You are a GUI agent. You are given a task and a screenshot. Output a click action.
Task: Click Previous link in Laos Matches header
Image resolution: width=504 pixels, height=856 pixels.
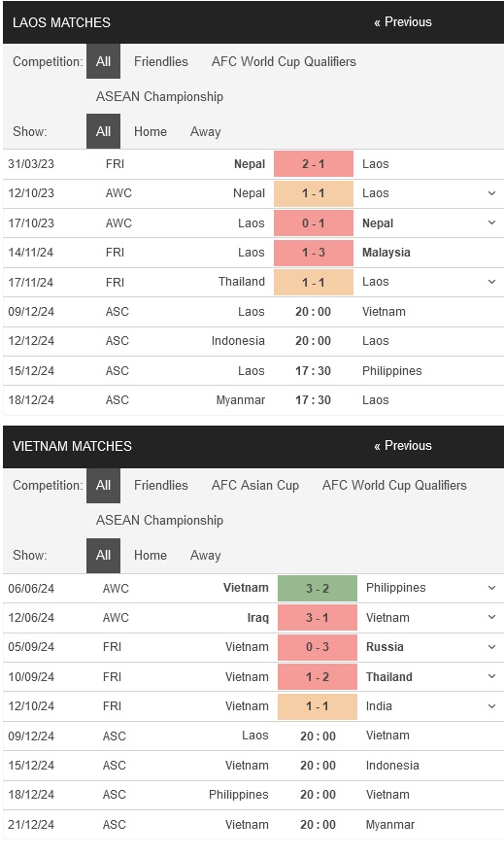click(x=403, y=21)
